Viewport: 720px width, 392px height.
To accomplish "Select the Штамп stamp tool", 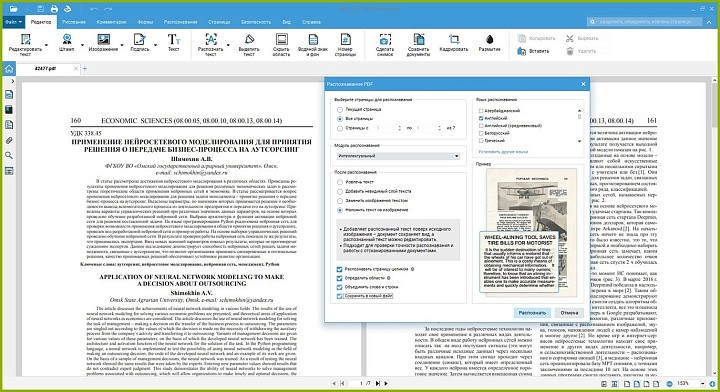I will (67, 42).
